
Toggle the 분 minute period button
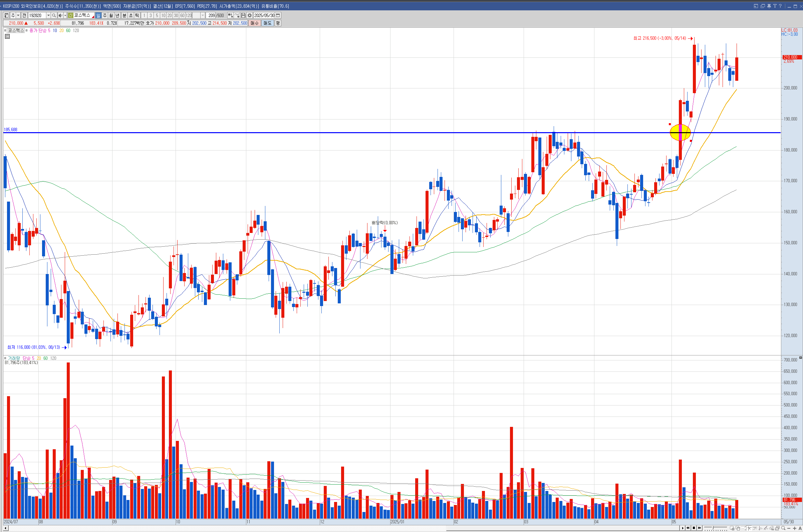(124, 16)
